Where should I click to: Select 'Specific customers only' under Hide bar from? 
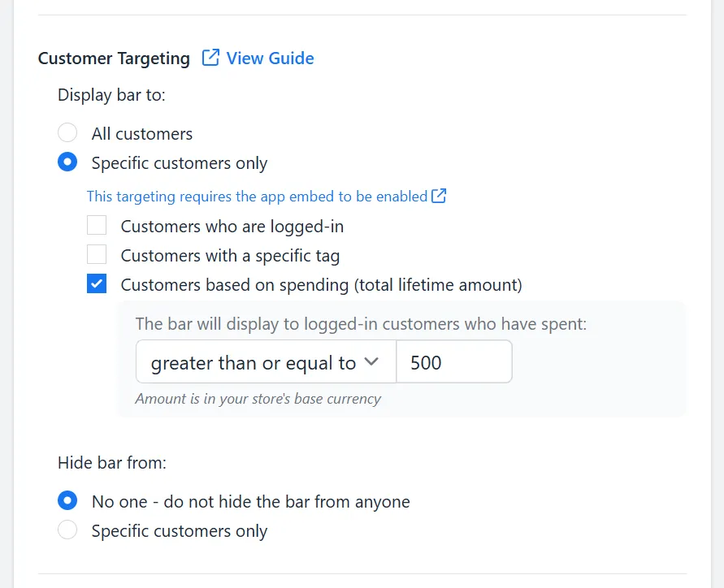click(x=67, y=530)
